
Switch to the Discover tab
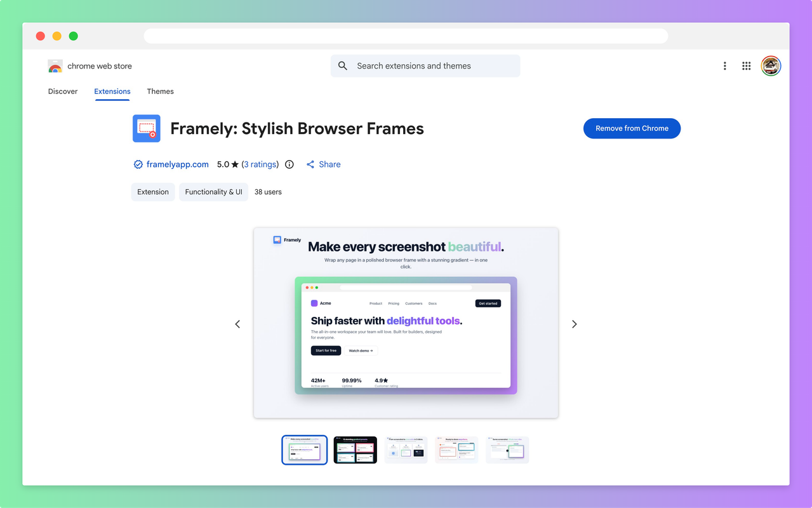pos(63,91)
